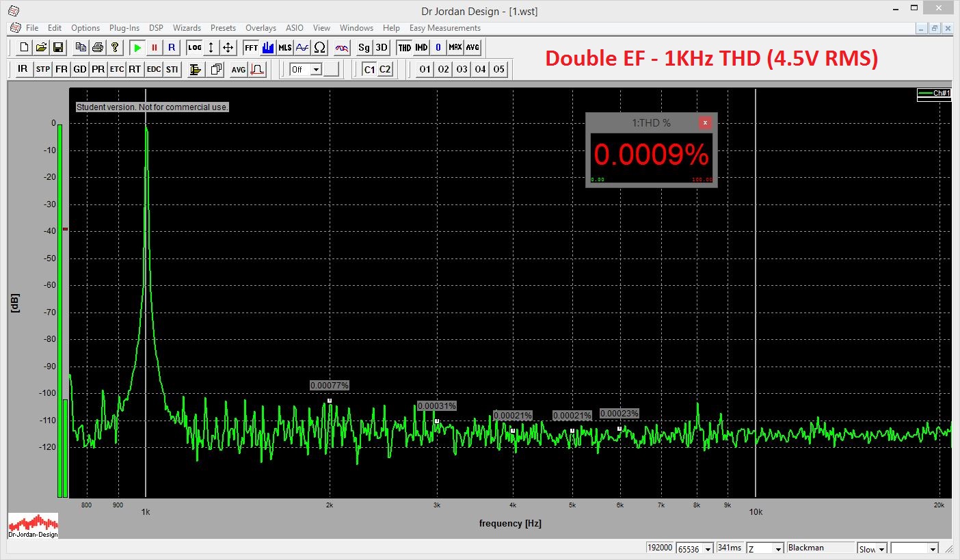Image resolution: width=960 pixels, height=560 pixels.
Task: Toggle MAX hold button
Action: tap(455, 47)
